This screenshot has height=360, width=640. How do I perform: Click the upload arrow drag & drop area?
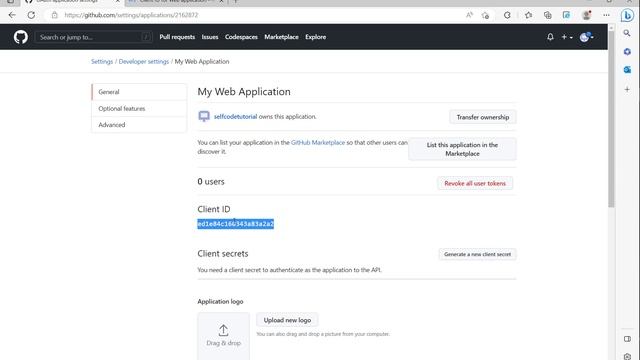223,336
